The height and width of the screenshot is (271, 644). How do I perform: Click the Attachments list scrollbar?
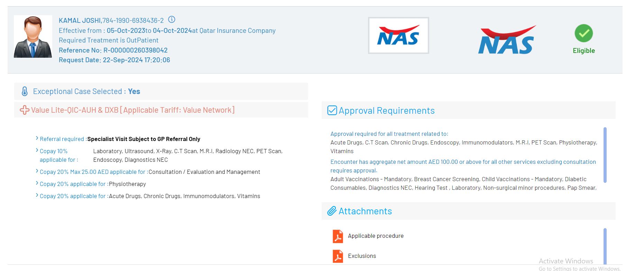[605, 245]
